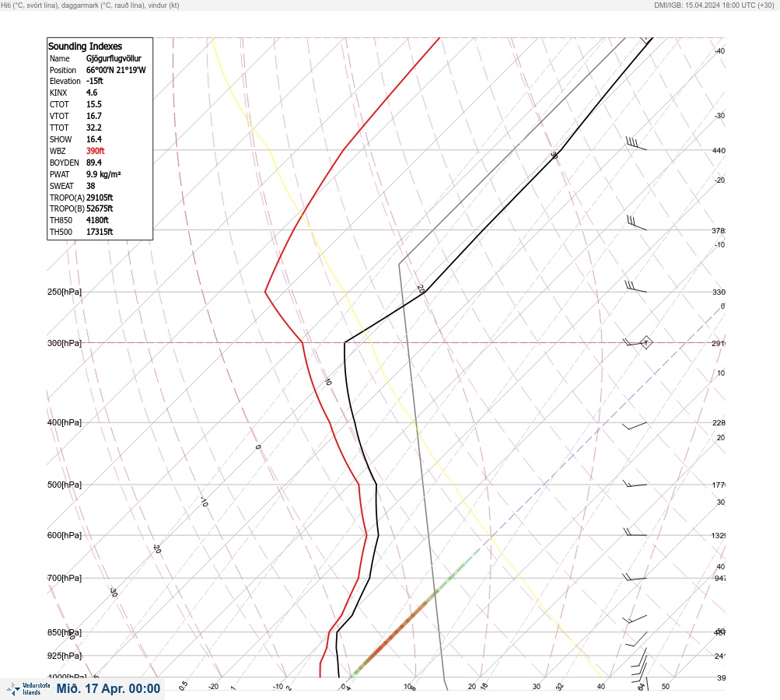Select the SWEAT value 38
The image size is (780, 700).
[x=90, y=186]
